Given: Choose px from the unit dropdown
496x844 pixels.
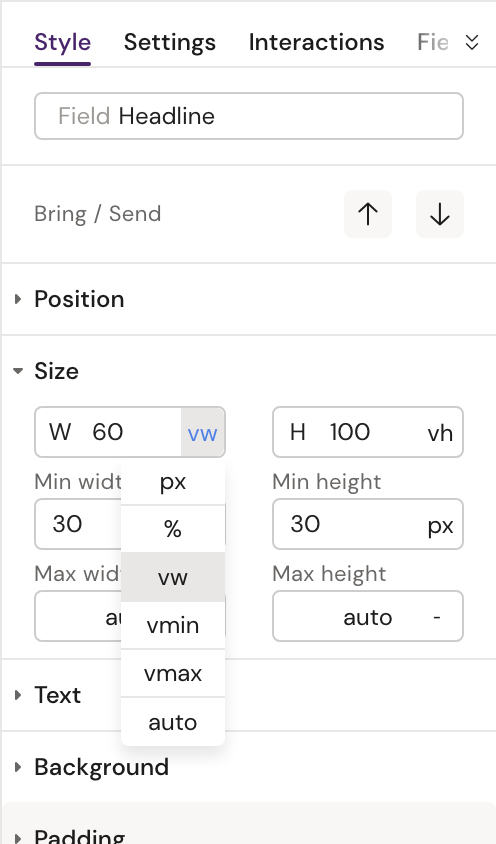Looking at the screenshot, I should point(173,481).
